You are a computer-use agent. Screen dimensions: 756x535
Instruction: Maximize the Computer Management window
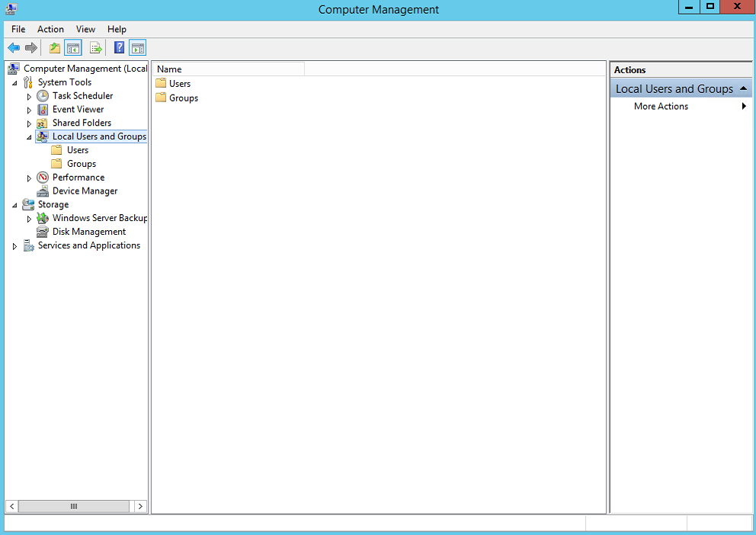pyautogui.click(x=710, y=7)
